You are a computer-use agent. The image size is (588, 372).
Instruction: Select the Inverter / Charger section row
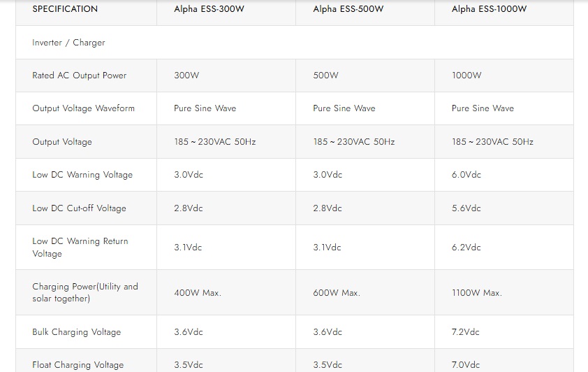click(68, 43)
